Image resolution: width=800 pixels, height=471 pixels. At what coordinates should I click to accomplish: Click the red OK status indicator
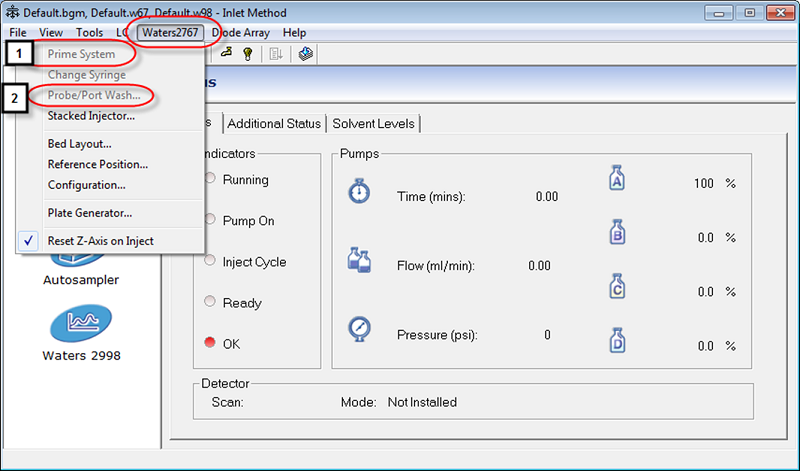(210, 342)
